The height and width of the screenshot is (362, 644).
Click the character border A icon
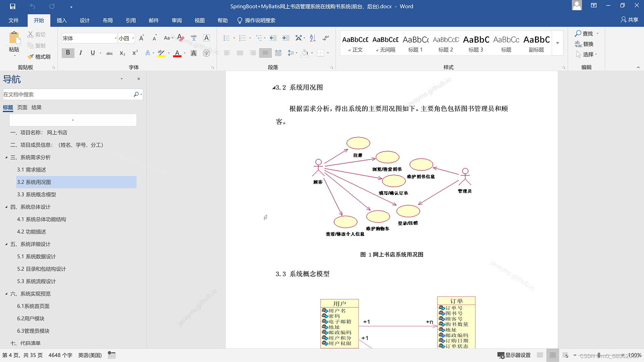207,38
